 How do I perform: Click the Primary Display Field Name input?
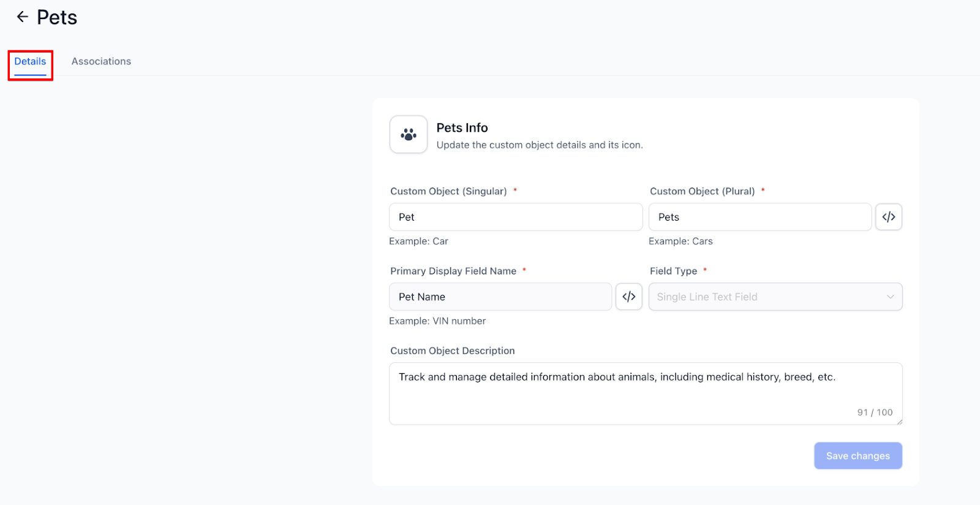coord(500,297)
